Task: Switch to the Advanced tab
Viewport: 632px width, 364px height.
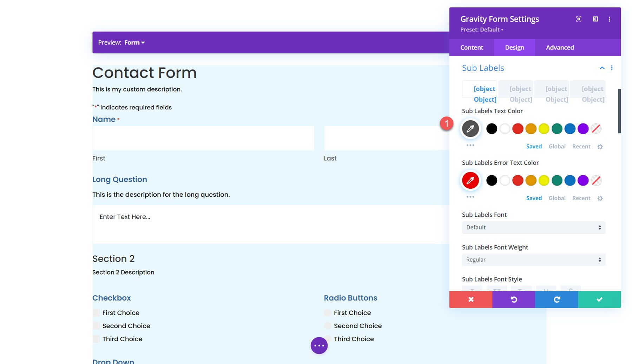Action: coord(560,47)
